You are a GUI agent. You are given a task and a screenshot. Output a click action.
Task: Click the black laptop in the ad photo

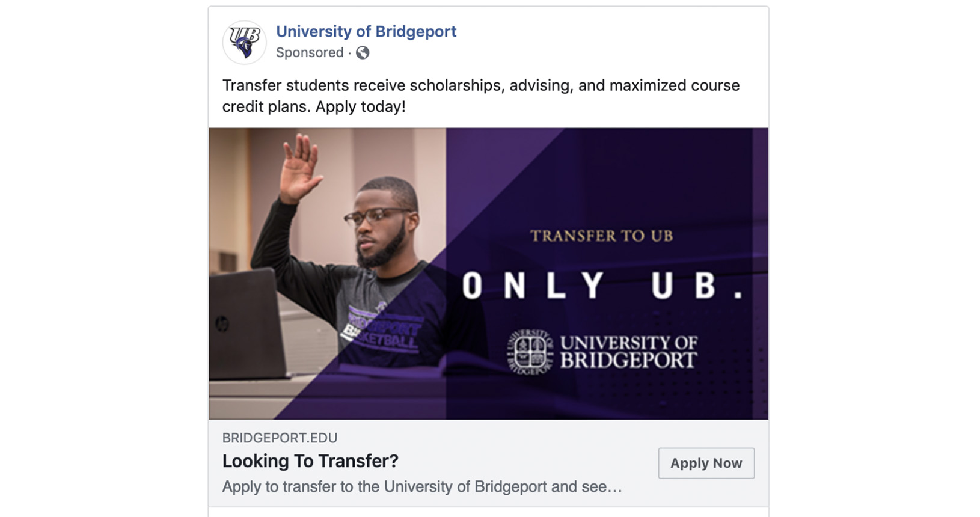coord(247,325)
